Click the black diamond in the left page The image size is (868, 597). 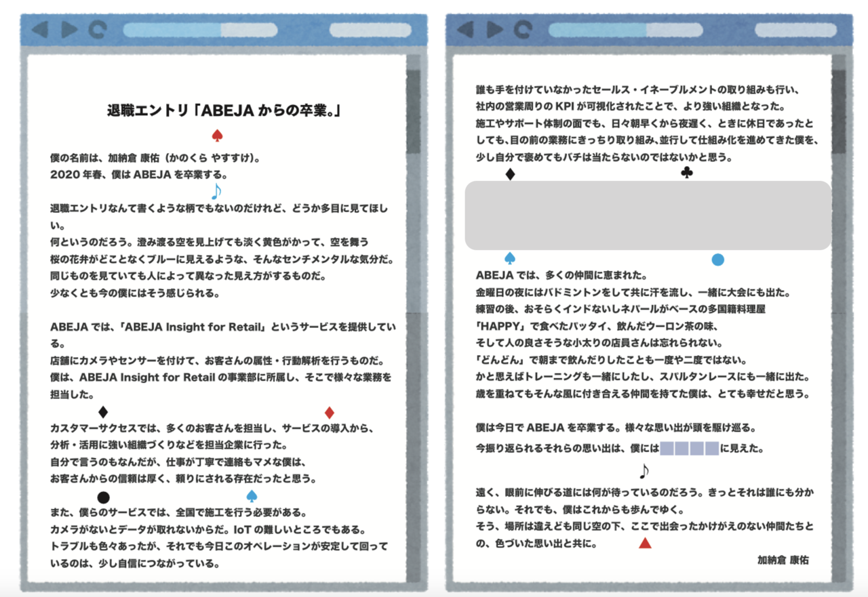click(x=103, y=412)
